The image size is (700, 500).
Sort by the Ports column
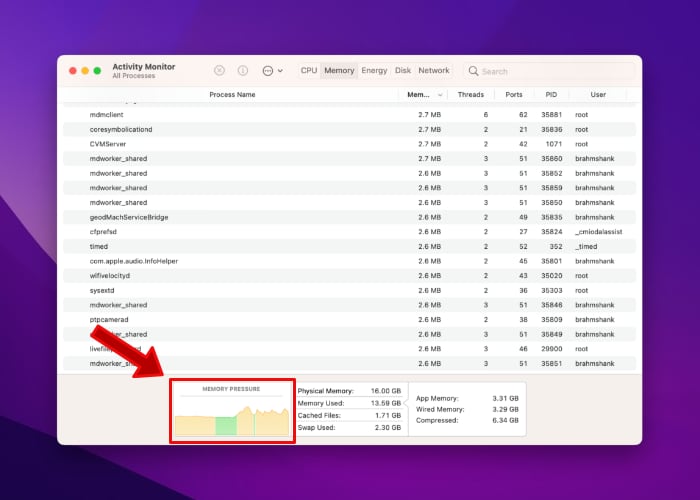pos(514,95)
